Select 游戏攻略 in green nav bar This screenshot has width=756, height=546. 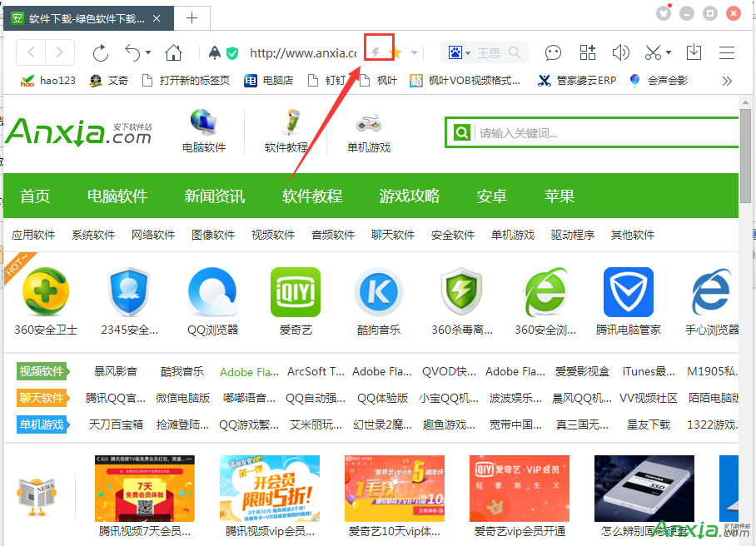410,196
